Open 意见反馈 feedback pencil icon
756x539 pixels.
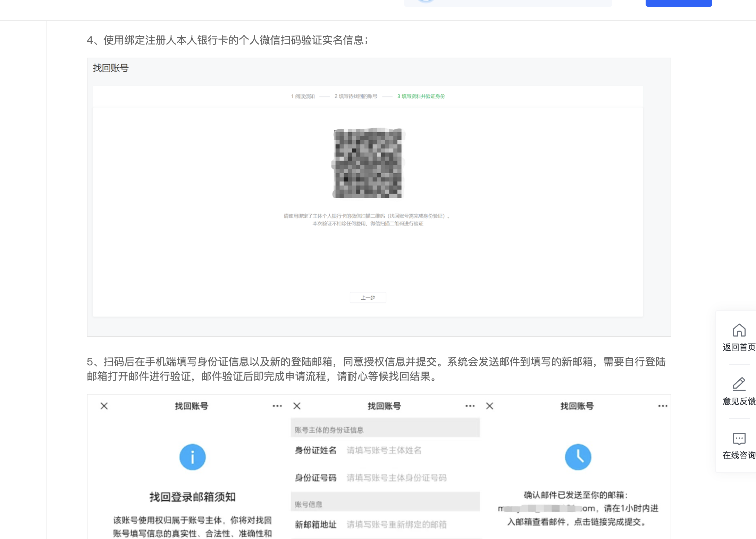(739, 384)
